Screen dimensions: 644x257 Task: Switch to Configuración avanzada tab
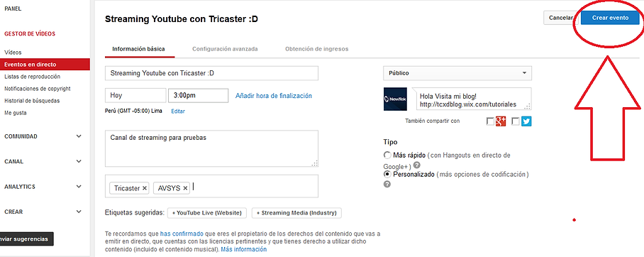click(x=225, y=49)
